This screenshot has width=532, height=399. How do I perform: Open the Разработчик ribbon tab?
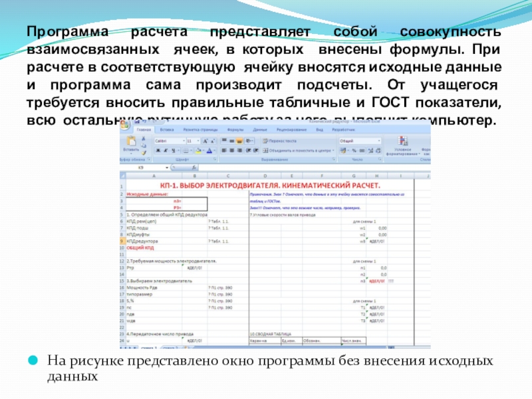[343, 130]
